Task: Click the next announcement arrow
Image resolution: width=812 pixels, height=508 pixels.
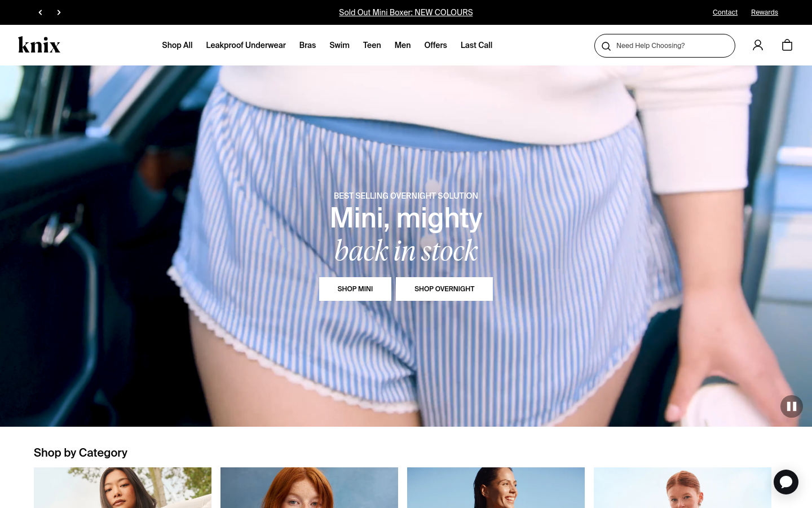Action: click(59, 12)
